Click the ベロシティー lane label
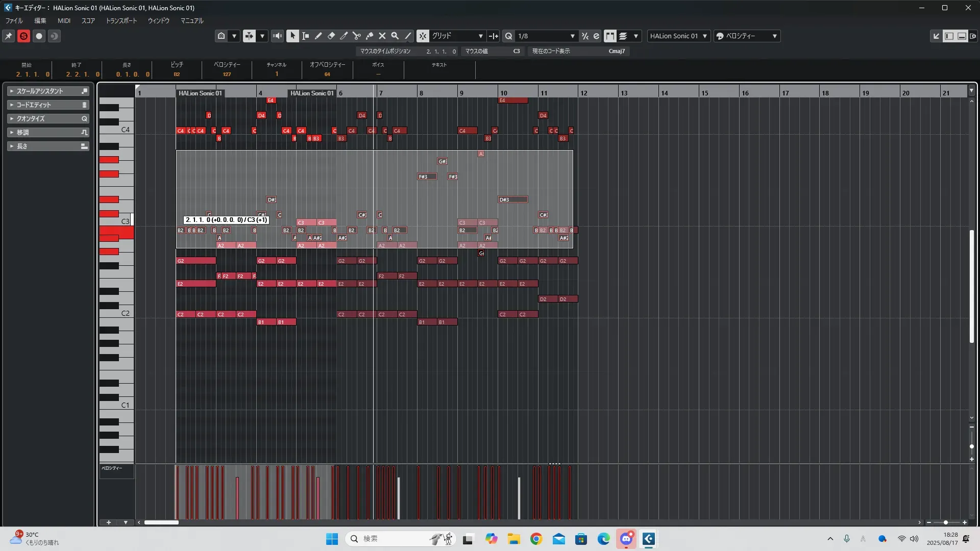Viewport: 980px width, 551px height. coord(112,468)
